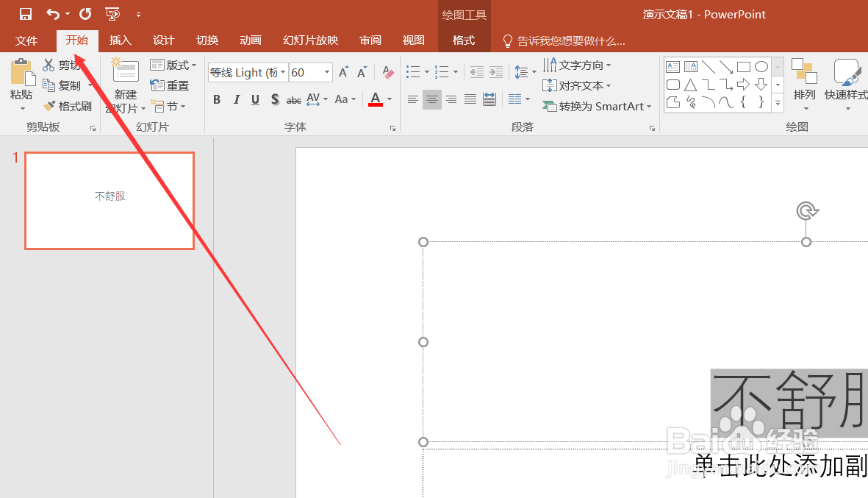Select slide 1 thumbnail
The image size is (868, 498).
coord(110,201)
